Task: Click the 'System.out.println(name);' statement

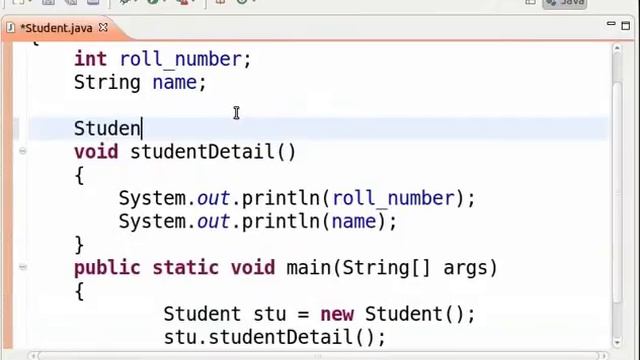Action: click(x=258, y=222)
